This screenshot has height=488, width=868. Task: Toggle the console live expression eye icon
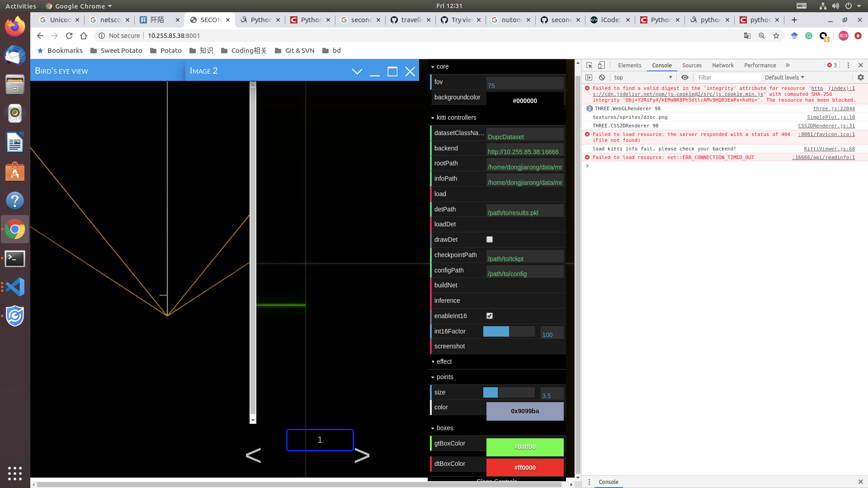(x=685, y=77)
